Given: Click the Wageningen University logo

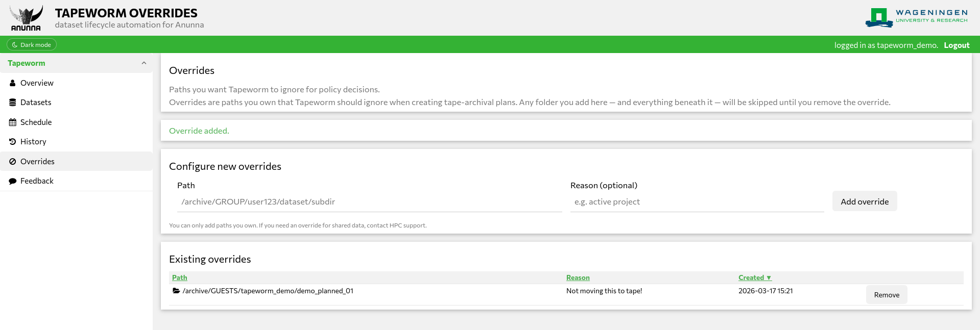Looking at the screenshot, I should click(916, 17).
